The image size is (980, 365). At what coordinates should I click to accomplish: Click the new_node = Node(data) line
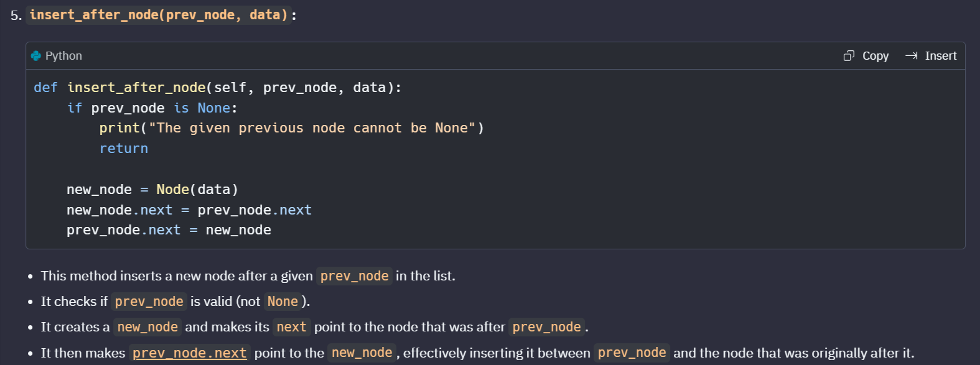coord(152,190)
